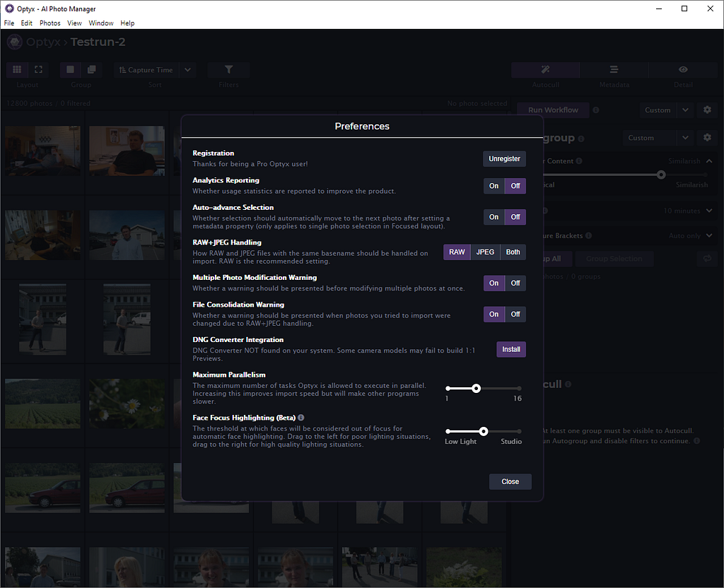Image resolution: width=724 pixels, height=588 pixels.
Task: Click the Optyx logo icon in the breadcrumb
Action: [x=15, y=42]
